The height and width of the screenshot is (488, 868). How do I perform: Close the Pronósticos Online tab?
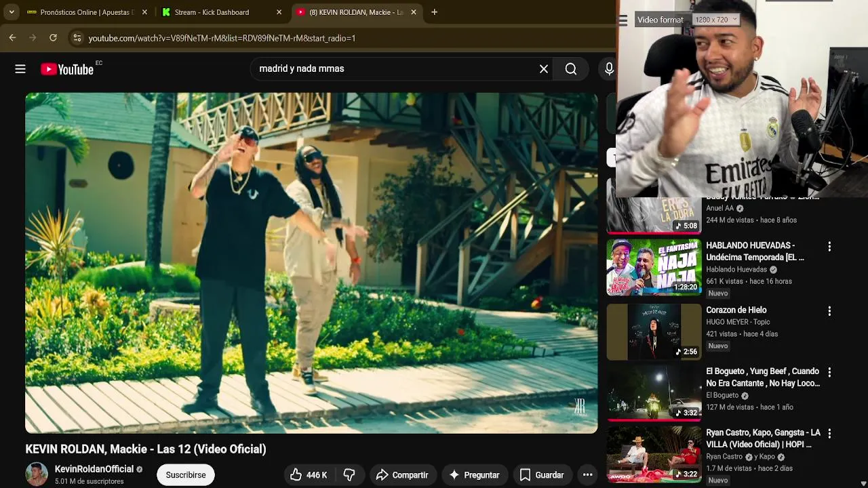click(144, 12)
